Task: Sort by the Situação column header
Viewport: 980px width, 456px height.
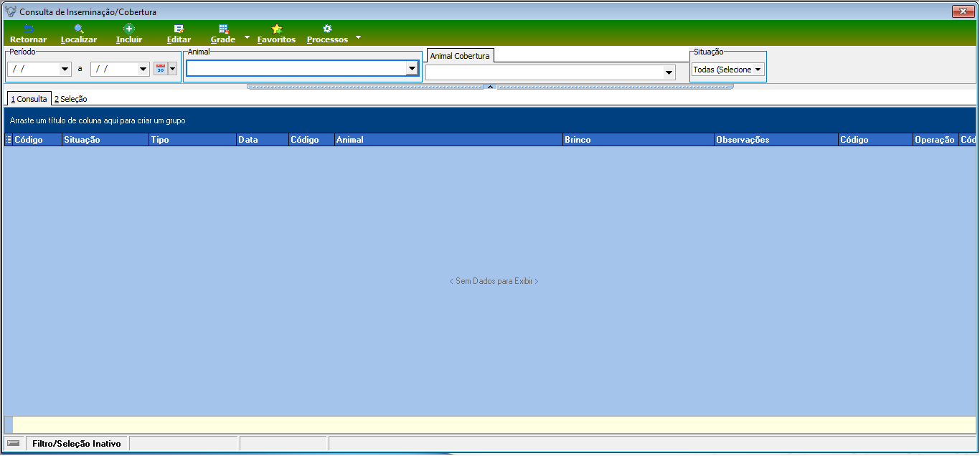Action: point(105,140)
